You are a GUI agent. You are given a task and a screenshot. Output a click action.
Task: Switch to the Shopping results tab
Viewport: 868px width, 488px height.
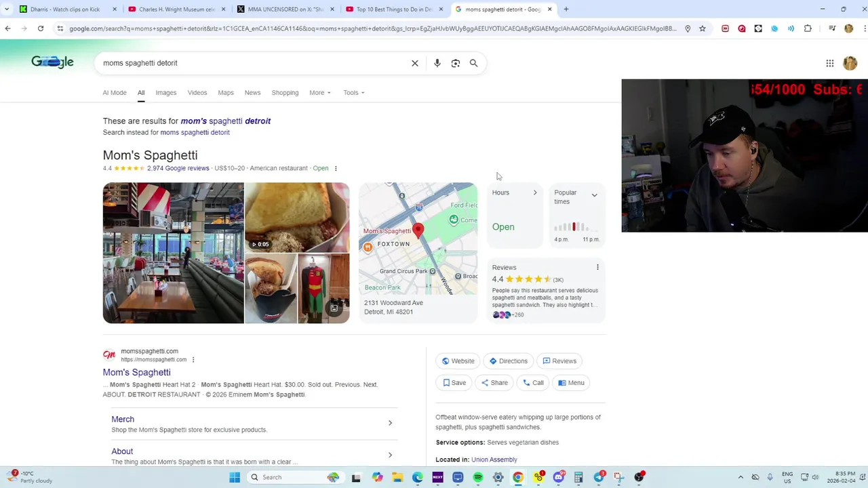click(x=285, y=93)
